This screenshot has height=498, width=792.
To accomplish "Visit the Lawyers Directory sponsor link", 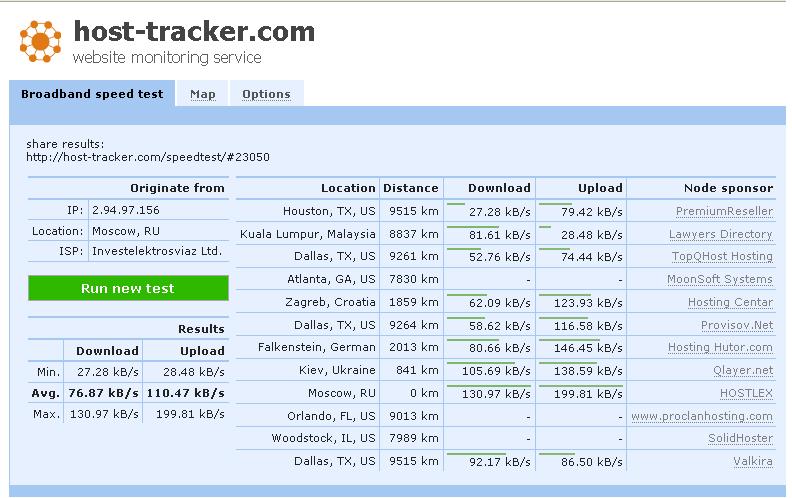I will [720, 234].
